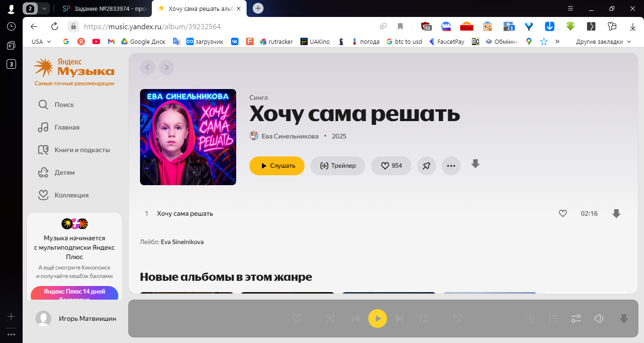
Task: Like the track 'Хочу сама решать' in tracklist
Action: tap(562, 213)
